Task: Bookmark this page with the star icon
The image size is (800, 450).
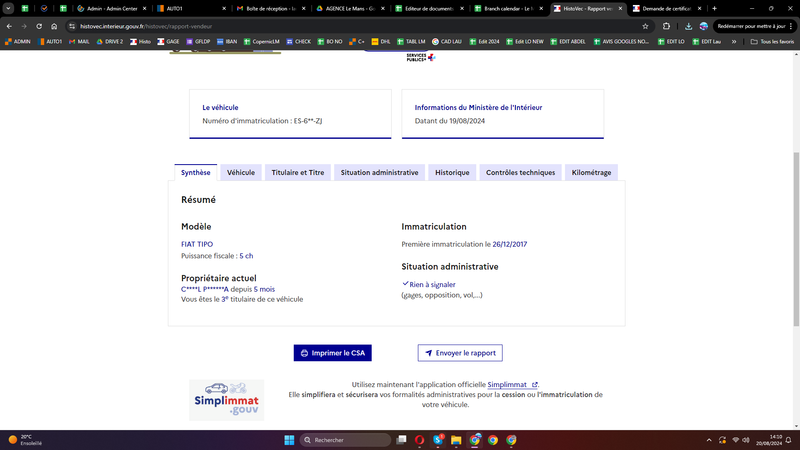Action: point(645,26)
